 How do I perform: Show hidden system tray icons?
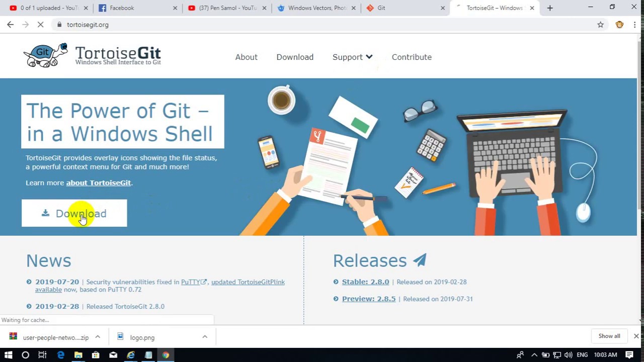pos(534,355)
